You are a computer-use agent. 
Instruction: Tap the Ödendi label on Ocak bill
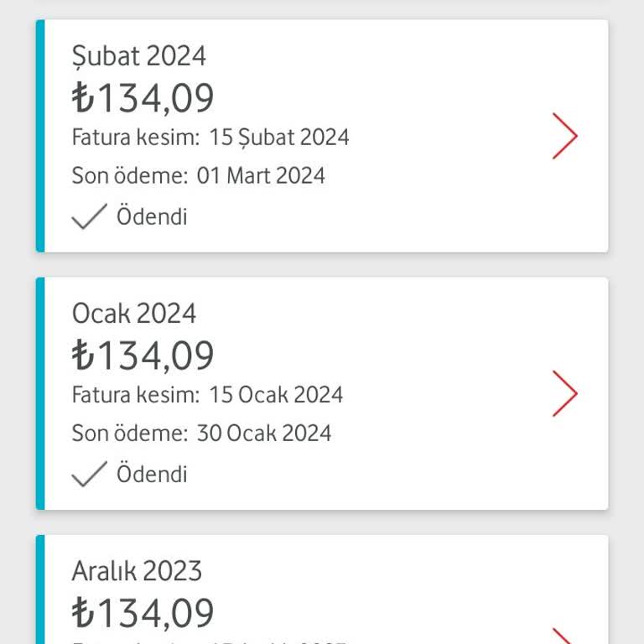[x=152, y=475]
